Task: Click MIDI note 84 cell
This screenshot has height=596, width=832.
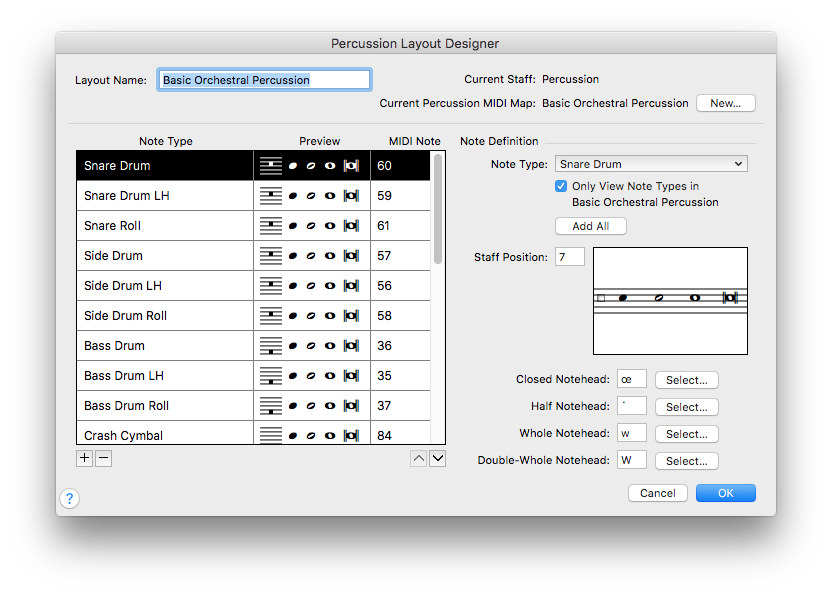Action: point(400,433)
